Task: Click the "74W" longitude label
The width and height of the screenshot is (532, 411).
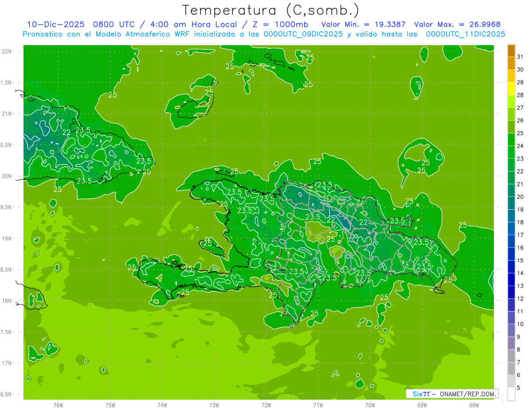Action: click(162, 405)
